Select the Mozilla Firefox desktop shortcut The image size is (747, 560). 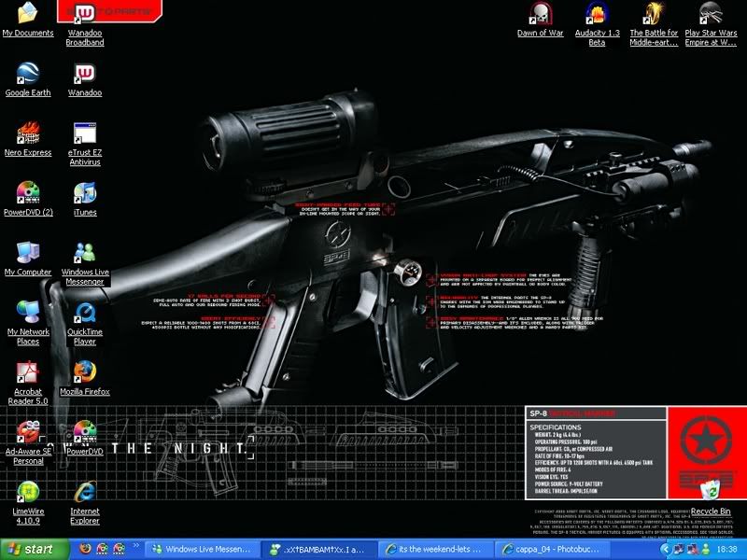85,379
